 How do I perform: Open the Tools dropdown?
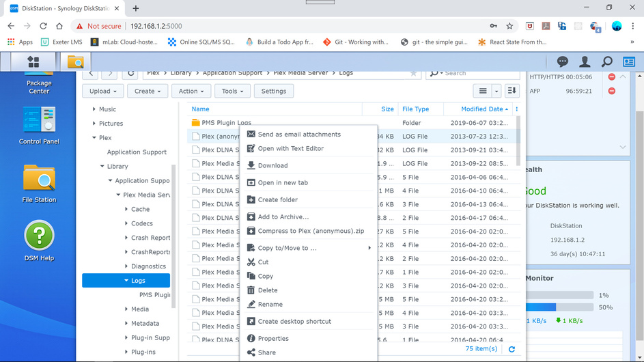click(232, 92)
